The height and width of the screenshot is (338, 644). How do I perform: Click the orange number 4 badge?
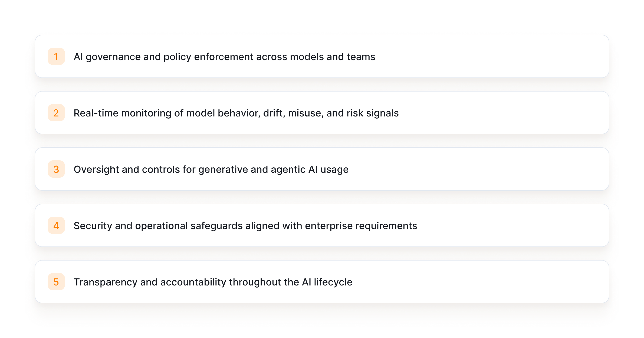(x=56, y=226)
